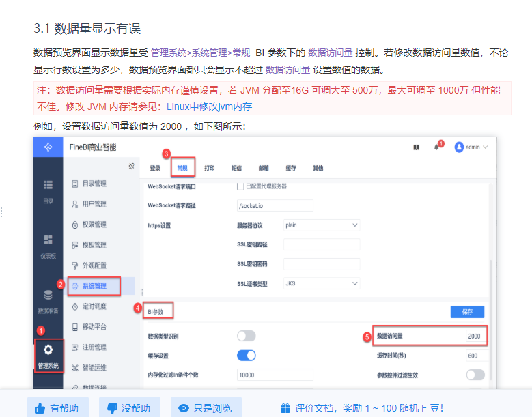Click the FineBI商业智能 title text

(x=93, y=147)
